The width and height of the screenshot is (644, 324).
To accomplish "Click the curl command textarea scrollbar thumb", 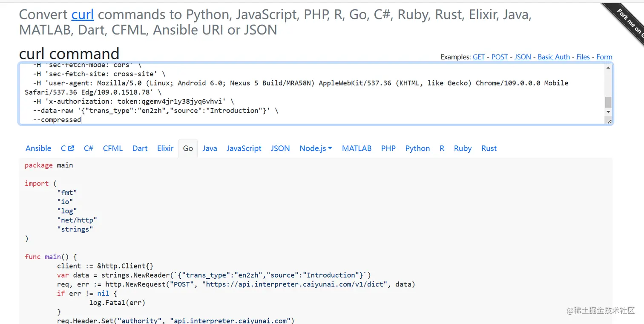I will pos(608,102).
